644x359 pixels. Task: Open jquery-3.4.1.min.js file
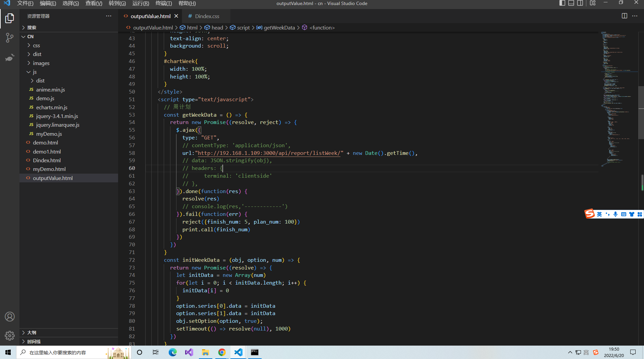69,116
